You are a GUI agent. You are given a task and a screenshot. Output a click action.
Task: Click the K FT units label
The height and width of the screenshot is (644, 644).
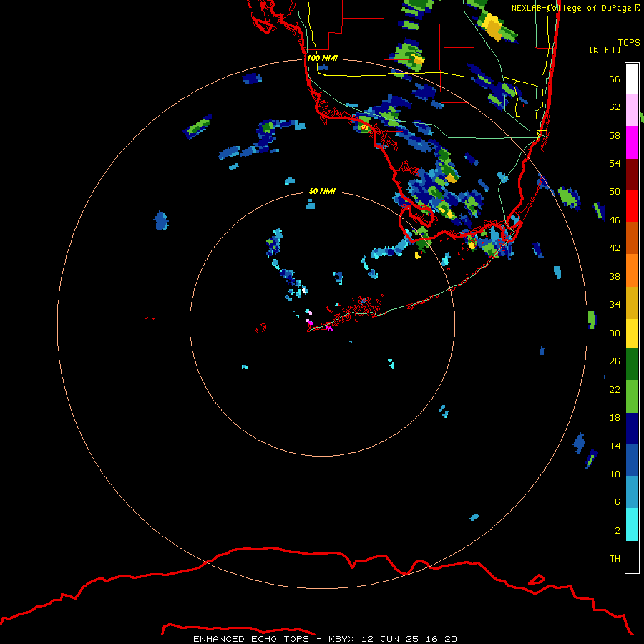605,49
